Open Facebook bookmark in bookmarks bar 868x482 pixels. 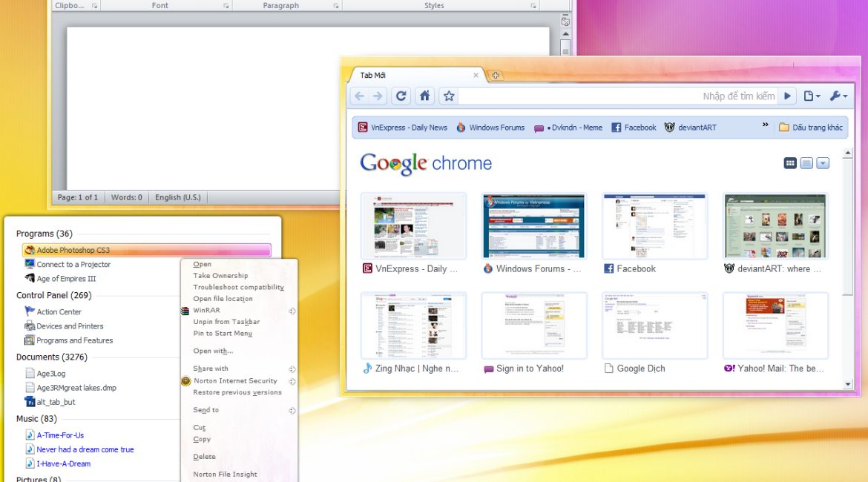pos(634,128)
